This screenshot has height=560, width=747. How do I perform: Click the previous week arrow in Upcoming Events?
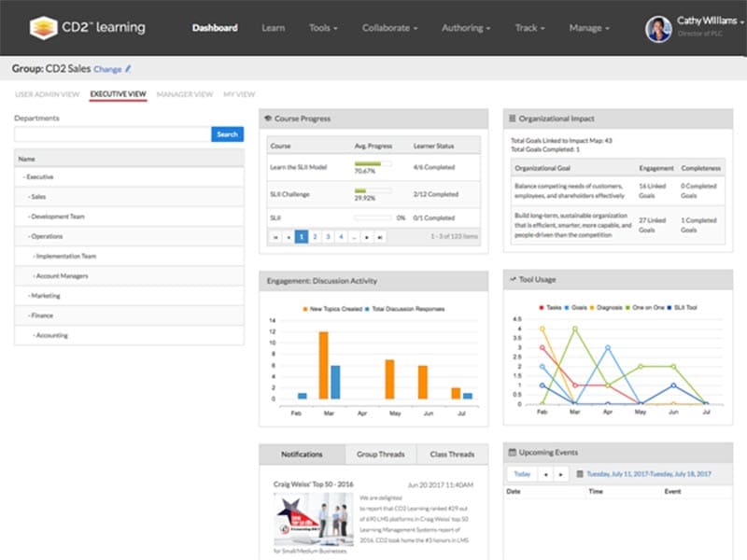click(x=545, y=474)
